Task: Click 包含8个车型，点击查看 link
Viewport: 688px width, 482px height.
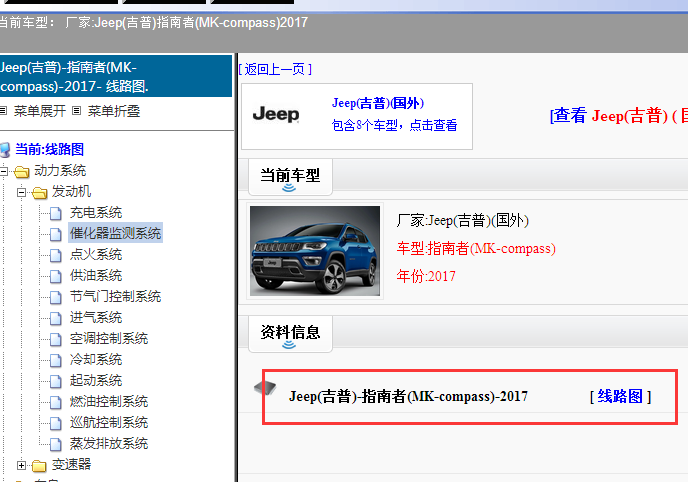Action: click(394, 125)
